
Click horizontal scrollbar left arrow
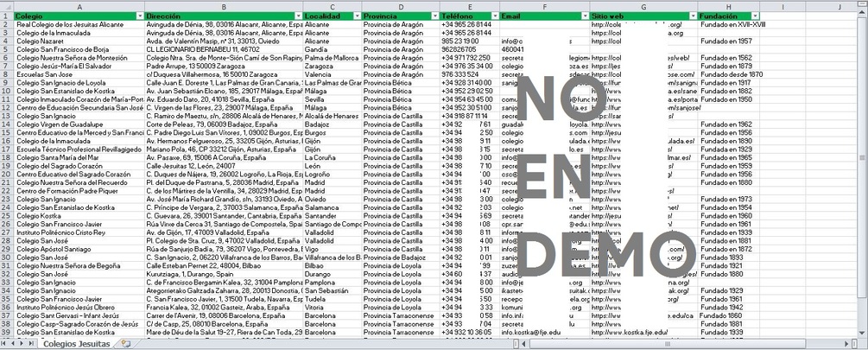(525, 344)
